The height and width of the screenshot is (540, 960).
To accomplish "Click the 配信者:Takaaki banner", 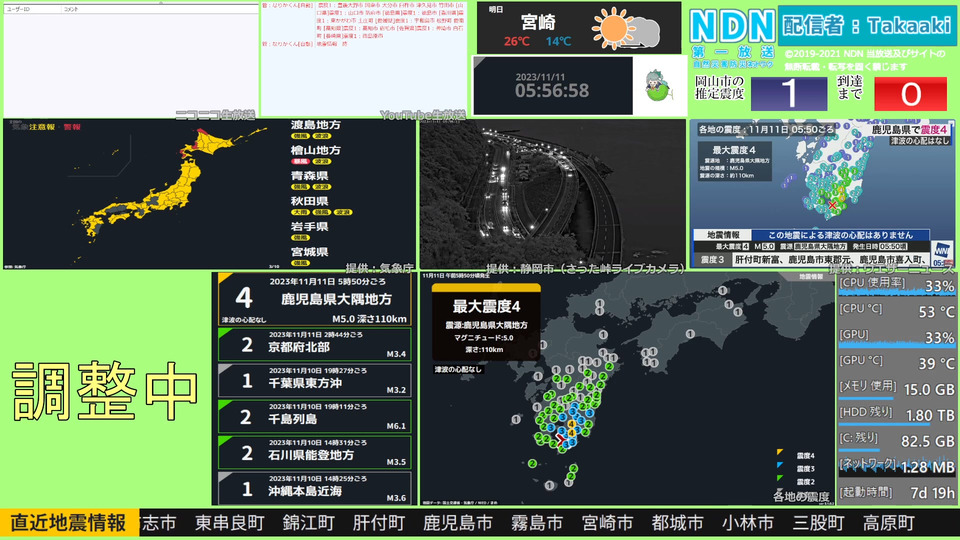I will coord(866,26).
